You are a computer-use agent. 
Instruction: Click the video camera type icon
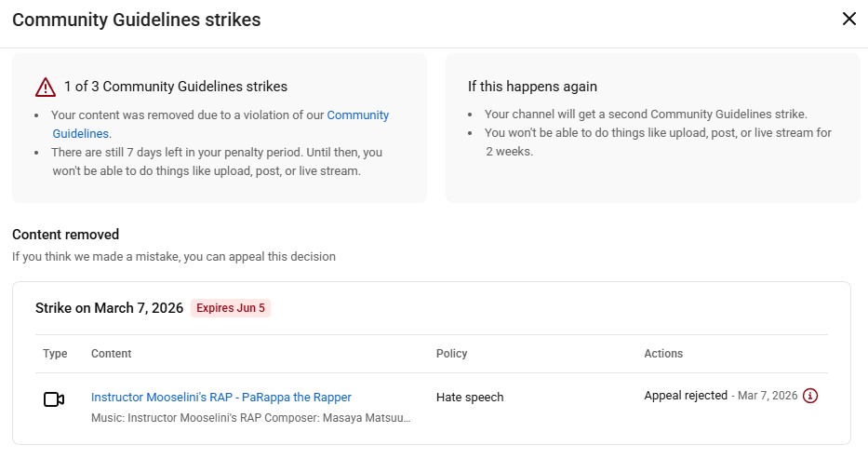point(54,399)
